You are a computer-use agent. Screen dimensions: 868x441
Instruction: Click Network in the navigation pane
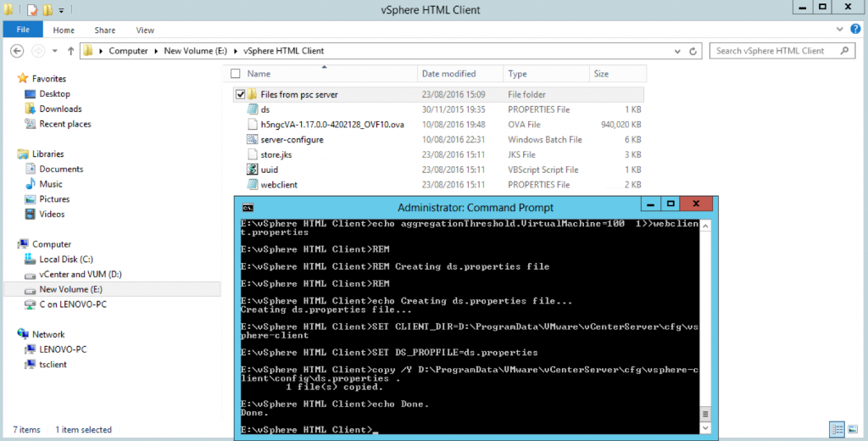[x=48, y=335]
